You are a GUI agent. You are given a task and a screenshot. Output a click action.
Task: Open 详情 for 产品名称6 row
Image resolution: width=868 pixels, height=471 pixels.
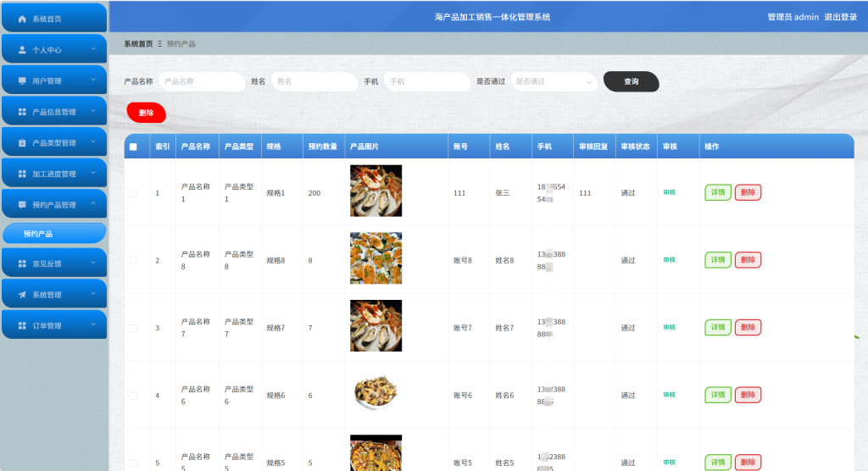(718, 395)
